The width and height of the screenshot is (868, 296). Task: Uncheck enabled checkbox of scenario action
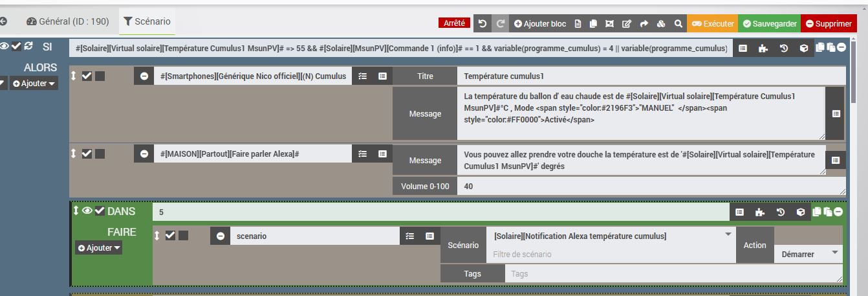pos(170,235)
